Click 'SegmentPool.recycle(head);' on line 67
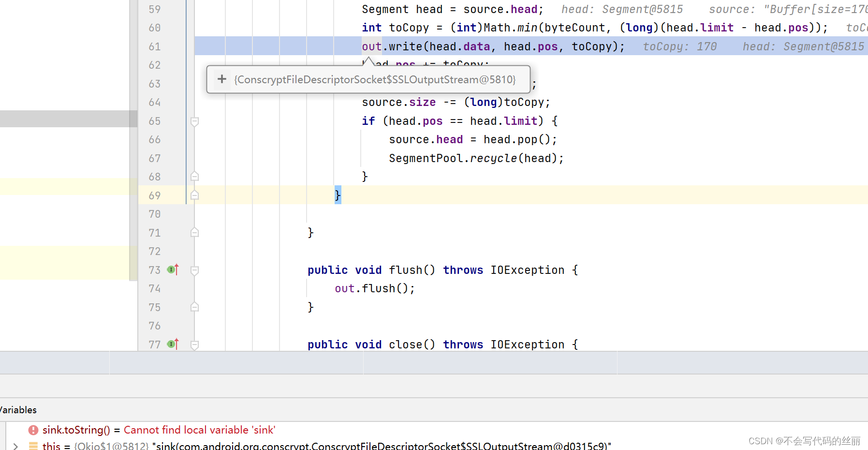The height and width of the screenshot is (450, 868). 476,158
